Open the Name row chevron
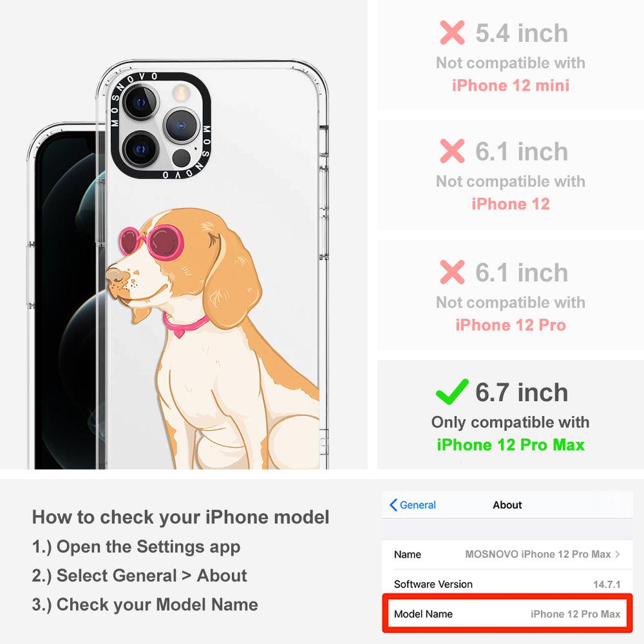644x644 pixels. coord(618,554)
